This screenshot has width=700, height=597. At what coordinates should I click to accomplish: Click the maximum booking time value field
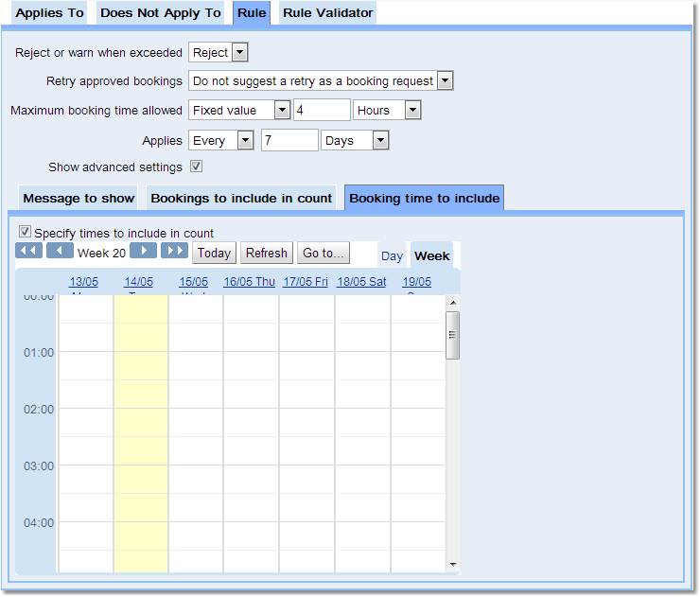[x=322, y=111]
